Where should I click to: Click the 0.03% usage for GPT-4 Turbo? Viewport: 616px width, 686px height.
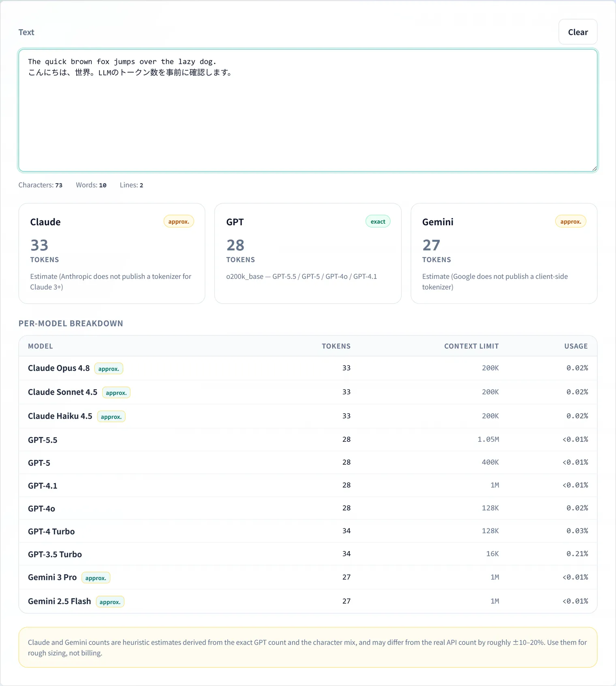coord(577,531)
